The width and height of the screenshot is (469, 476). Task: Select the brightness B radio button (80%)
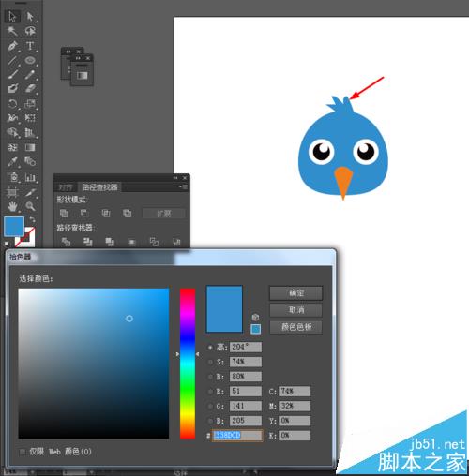[210, 377]
